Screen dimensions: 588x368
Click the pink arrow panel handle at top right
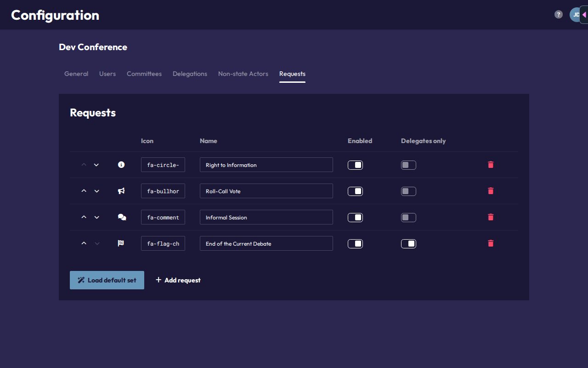584,15
